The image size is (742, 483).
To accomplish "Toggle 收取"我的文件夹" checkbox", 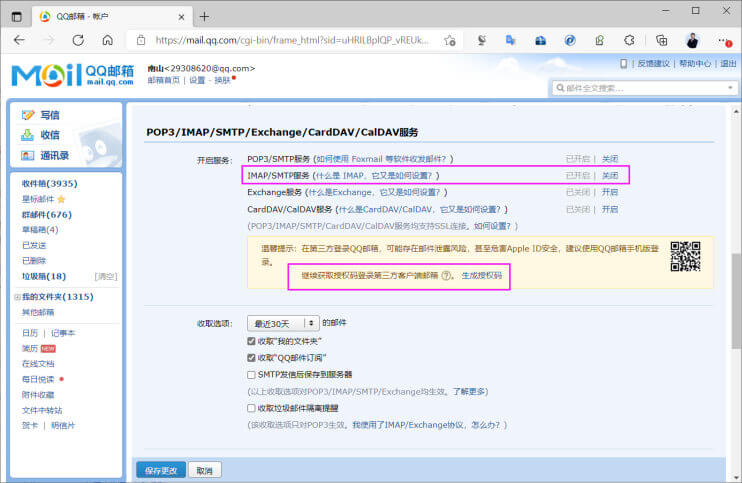I will point(251,341).
